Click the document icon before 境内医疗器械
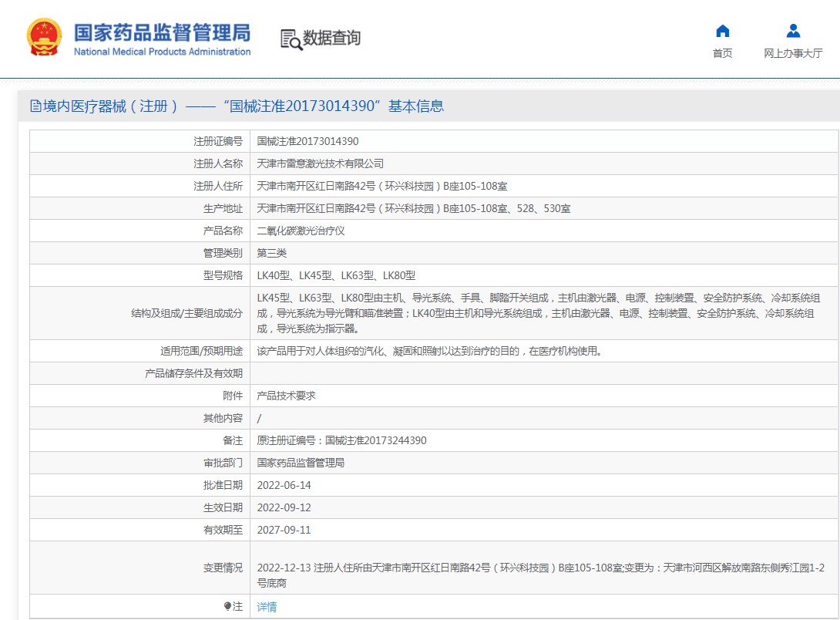 tap(35, 106)
